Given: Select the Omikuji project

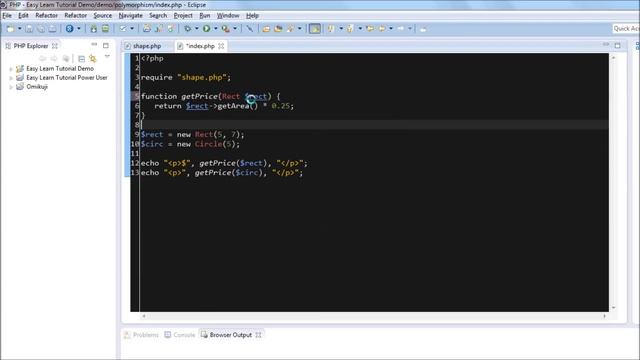Looking at the screenshot, I should (x=37, y=87).
